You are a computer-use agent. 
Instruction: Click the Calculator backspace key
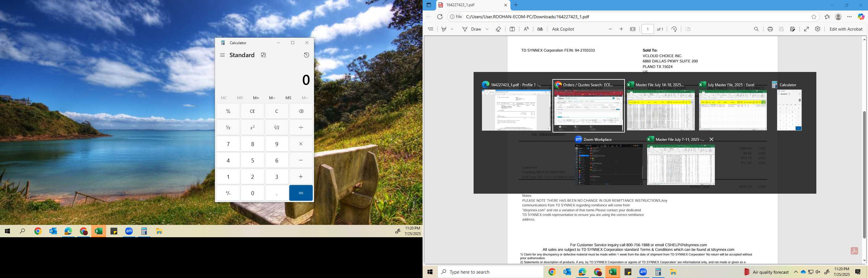(x=301, y=111)
